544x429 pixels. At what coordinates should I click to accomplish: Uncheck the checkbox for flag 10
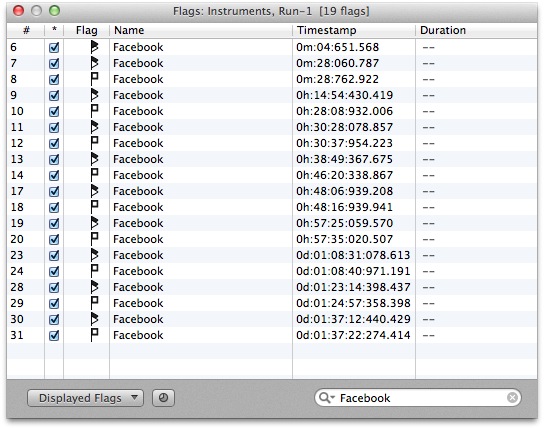tap(54, 111)
